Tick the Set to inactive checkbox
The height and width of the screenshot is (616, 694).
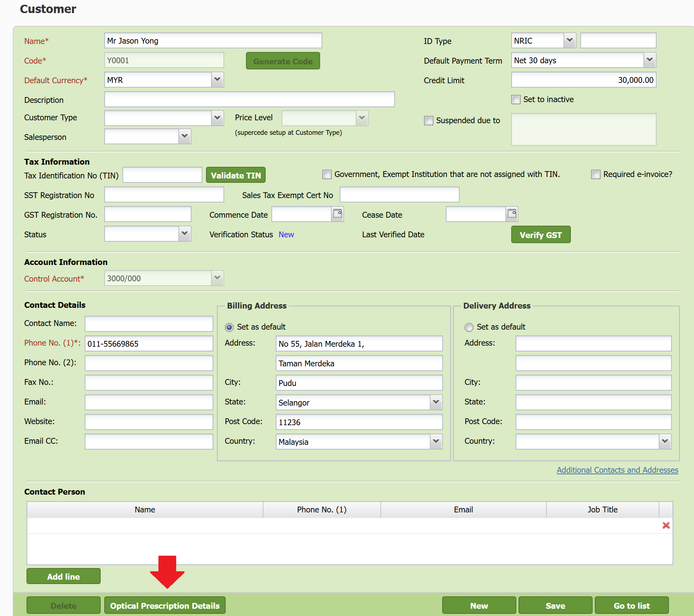tap(516, 100)
